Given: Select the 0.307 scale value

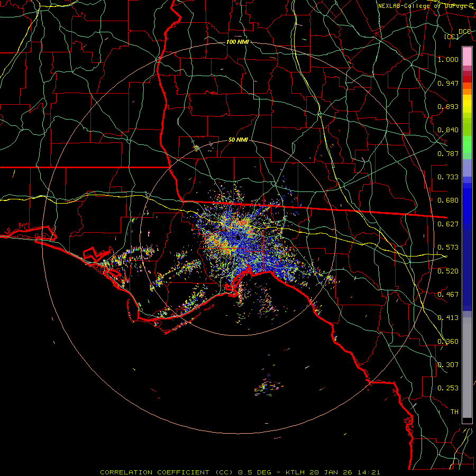Looking at the screenshot, I should coord(448,365).
